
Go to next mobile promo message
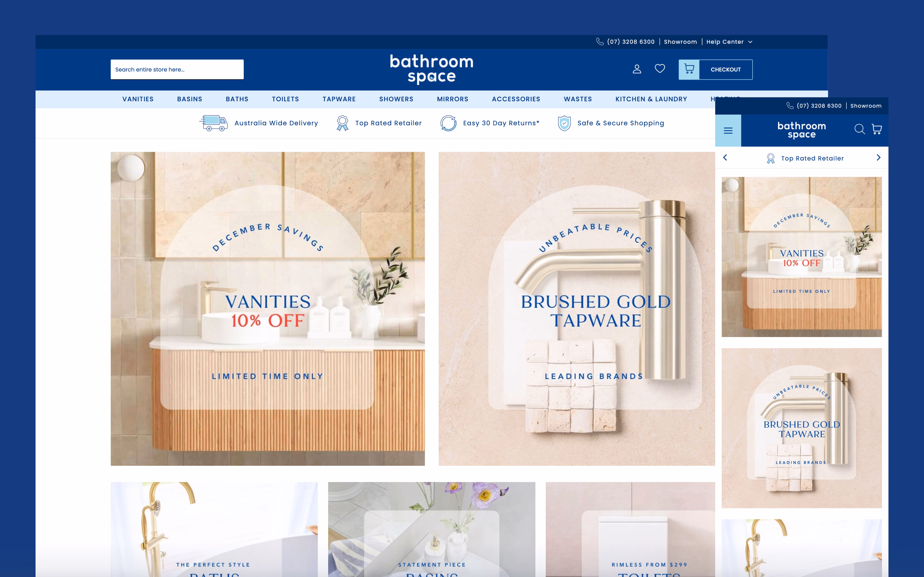point(878,158)
